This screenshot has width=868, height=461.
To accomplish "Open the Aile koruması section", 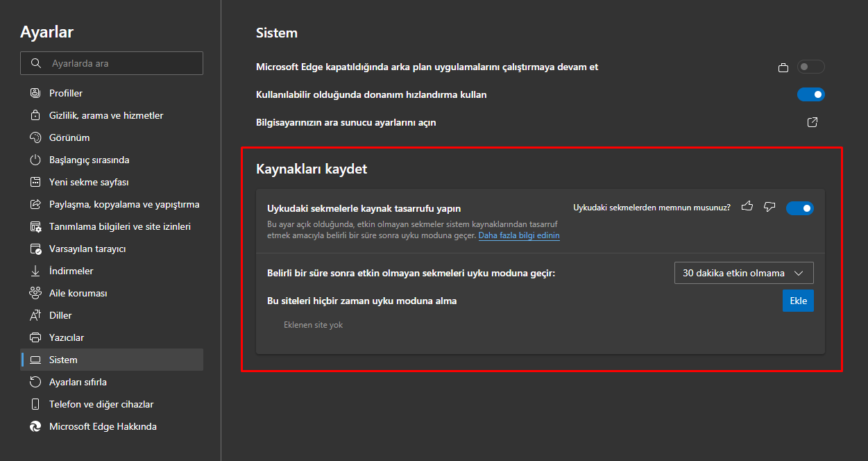I will (84, 293).
